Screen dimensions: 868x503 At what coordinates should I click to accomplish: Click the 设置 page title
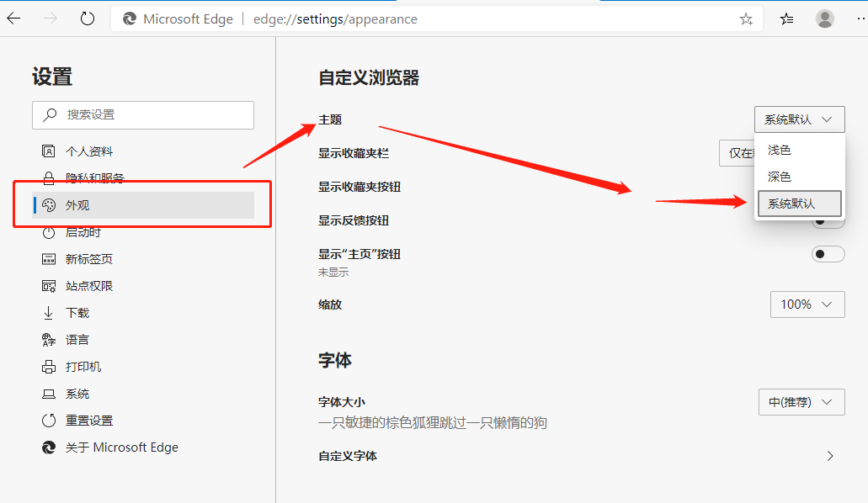(x=52, y=77)
